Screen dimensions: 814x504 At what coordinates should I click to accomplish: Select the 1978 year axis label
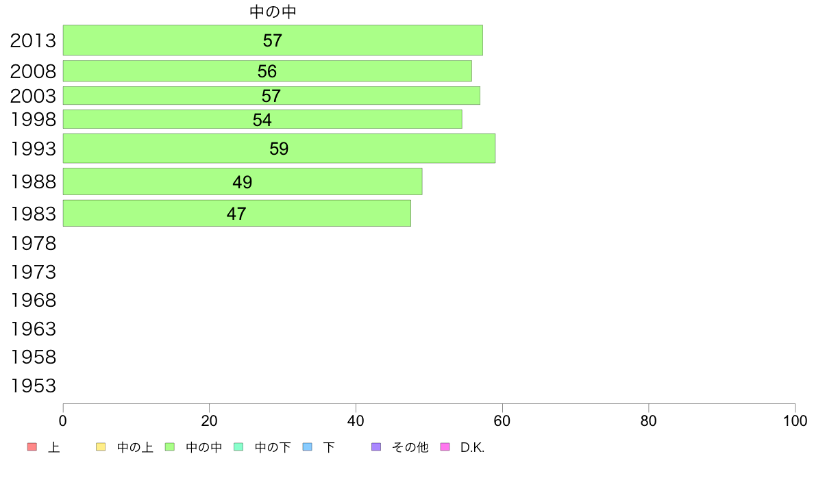(x=33, y=243)
